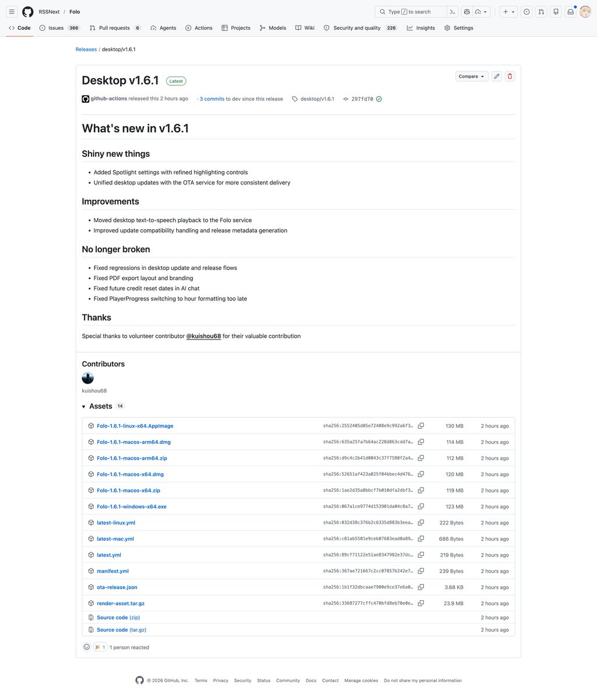Download Source code (zip)
Viewport: 597px width, 700px height.
pyautogui.click(x=118, y=617)
